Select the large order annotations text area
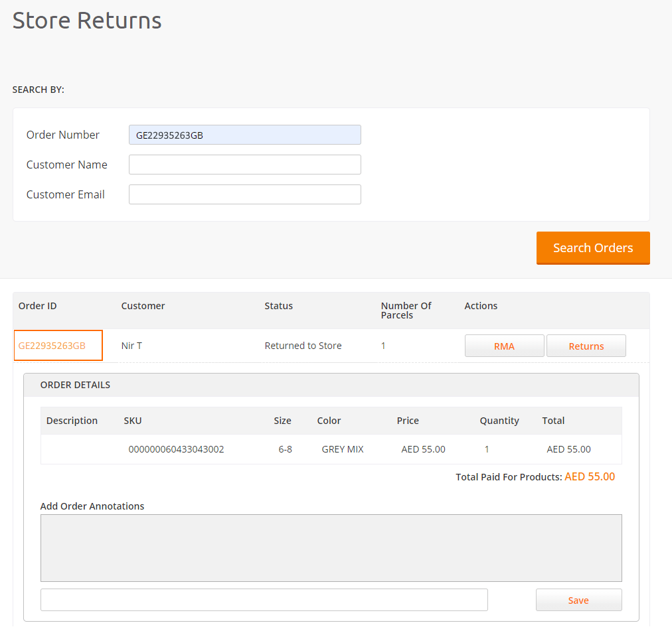Screen dimensions: 672x631 331,548
